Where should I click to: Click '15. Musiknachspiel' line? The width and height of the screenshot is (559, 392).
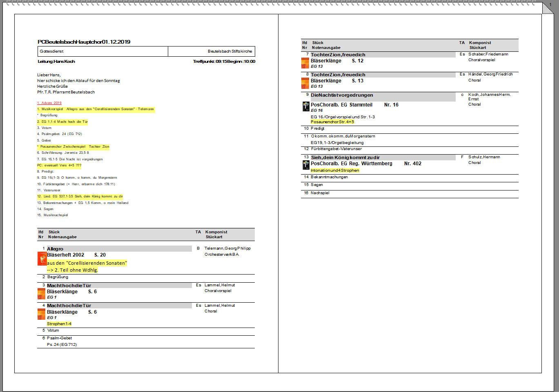click(53, 215)
